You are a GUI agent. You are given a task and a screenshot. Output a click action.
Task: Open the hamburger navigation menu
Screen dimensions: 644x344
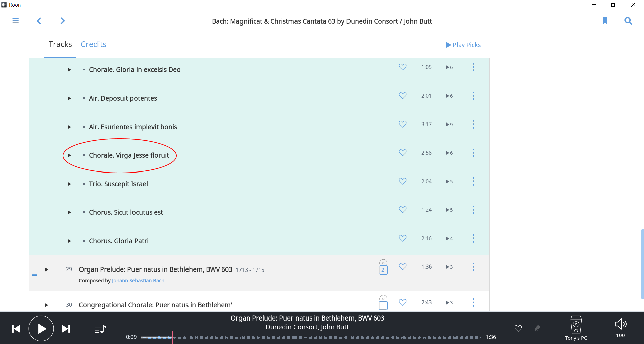click(x=15, y=21)
